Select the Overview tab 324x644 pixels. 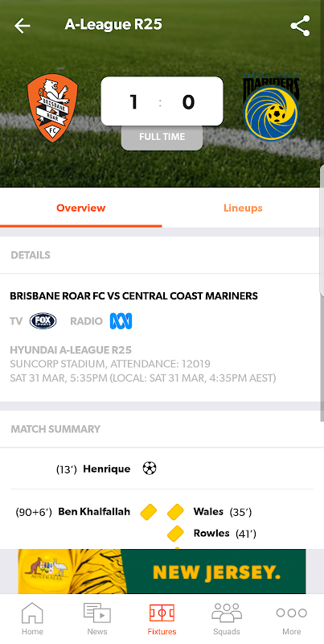tap(80, 208)
